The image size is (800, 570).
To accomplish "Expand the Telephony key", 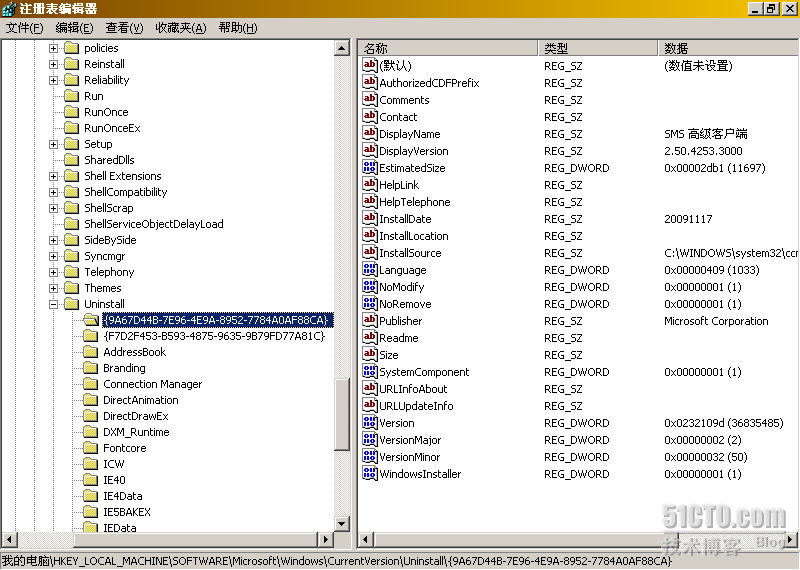I will click(53, 272).
